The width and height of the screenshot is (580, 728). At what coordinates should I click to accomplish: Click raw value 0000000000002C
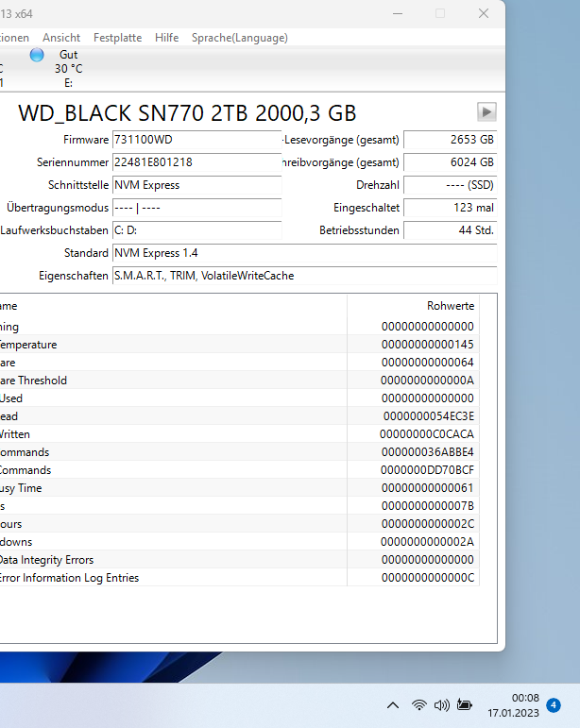click(x=428, y=524)
